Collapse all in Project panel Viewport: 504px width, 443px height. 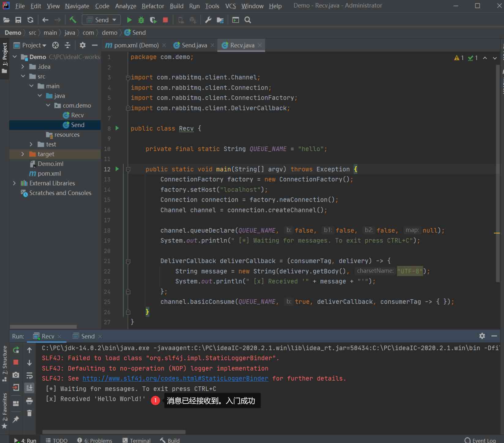point(68,45)
